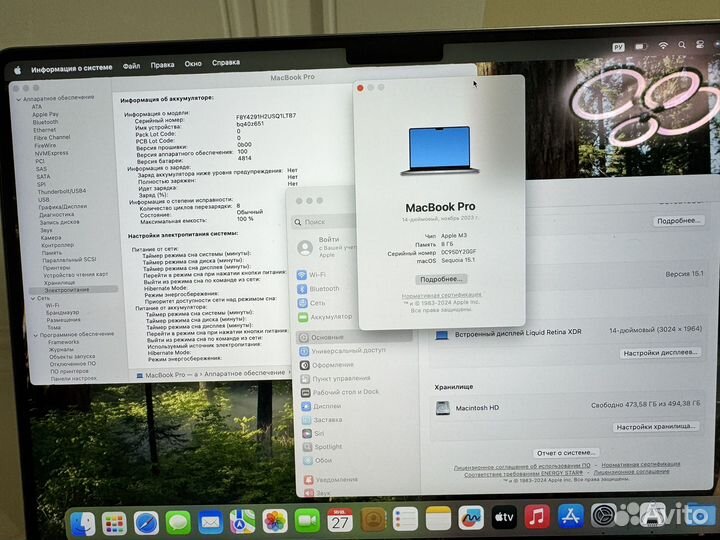Open Spotlight search in menu bar
The height and width of the screenshot is (540, 720).
tap(682, 45)
